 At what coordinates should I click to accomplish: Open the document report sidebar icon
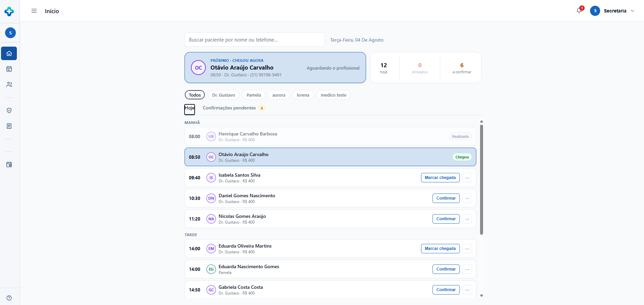tap(9, 126)
